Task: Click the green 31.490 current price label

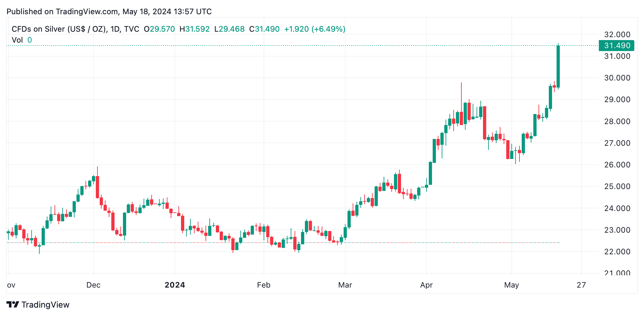Action: (x=616, y=46)
